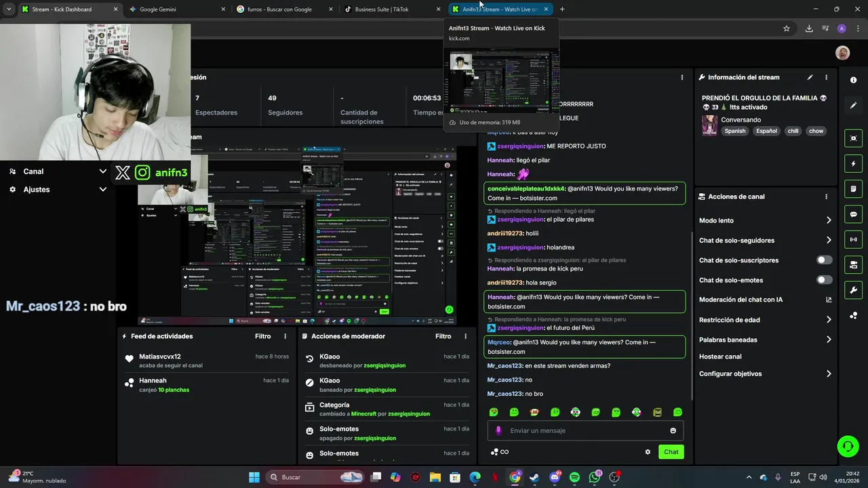Open Spotify from the taskbar
Image resolution: width=868 pixels, height=488 pixels.
[574, 477]
